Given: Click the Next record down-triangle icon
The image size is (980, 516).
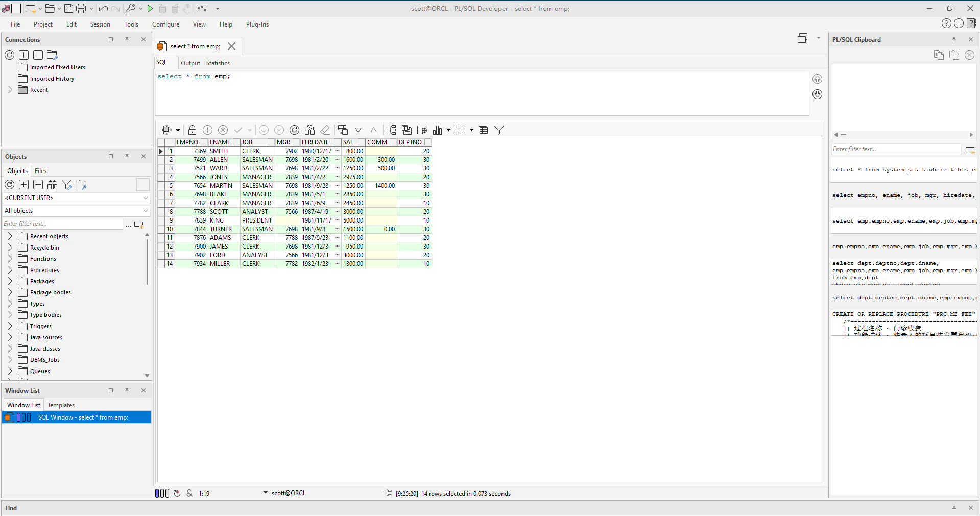Looking at the screenshot, I should click(x=358, y=130).
